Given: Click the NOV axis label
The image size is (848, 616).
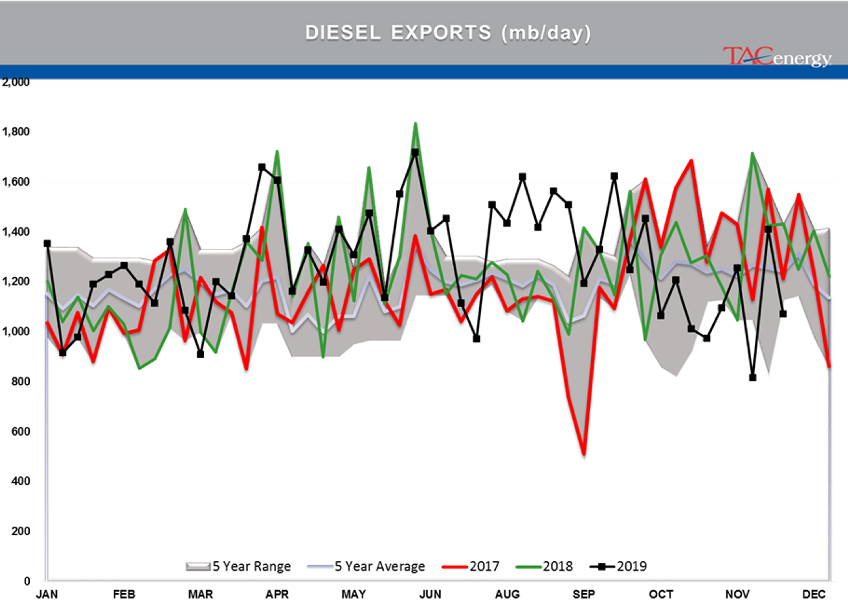Looking at the screenshot, I should click(x=737, y=594).
